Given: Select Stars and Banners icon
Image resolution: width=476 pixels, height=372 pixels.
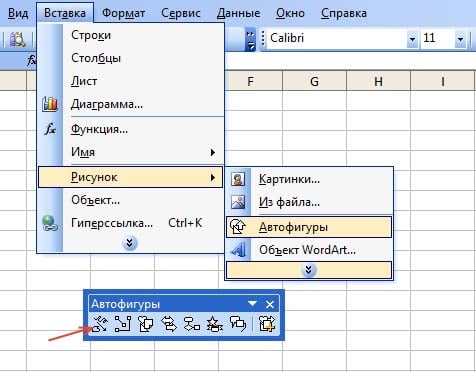Looking at the screenshot, I should [x=215, y=324].
